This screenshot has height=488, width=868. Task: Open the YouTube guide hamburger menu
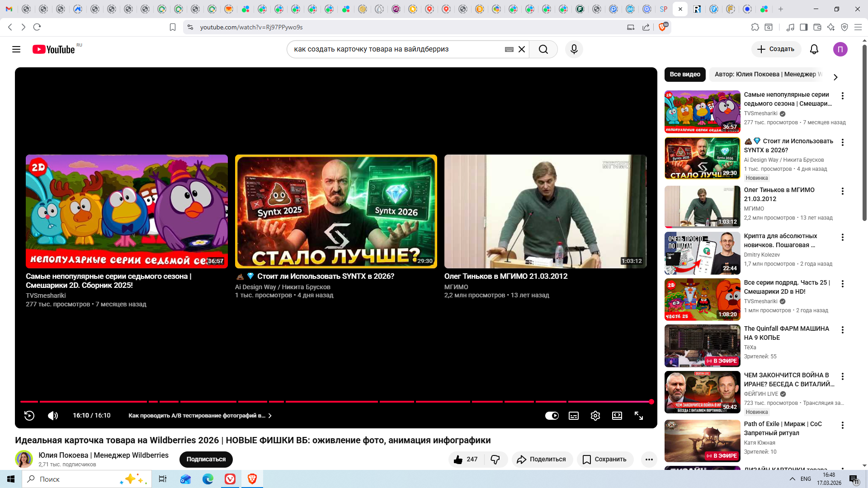16,49
